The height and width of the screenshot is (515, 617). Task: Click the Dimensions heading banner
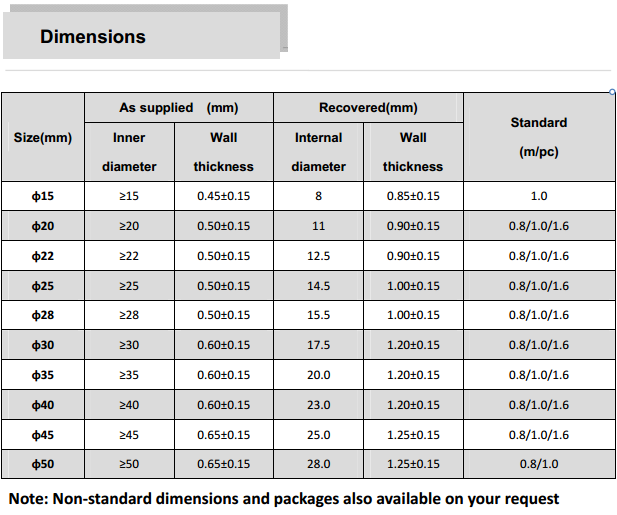142,35
